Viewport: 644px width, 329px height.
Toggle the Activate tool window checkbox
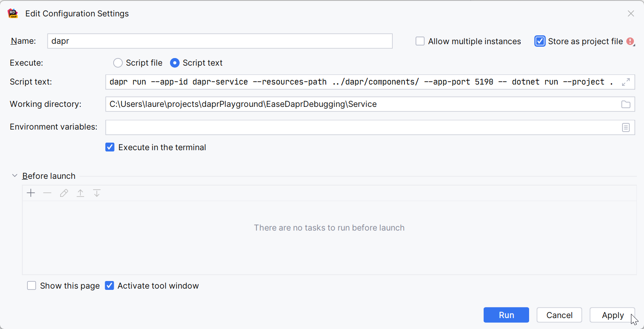tap(109, 286)
